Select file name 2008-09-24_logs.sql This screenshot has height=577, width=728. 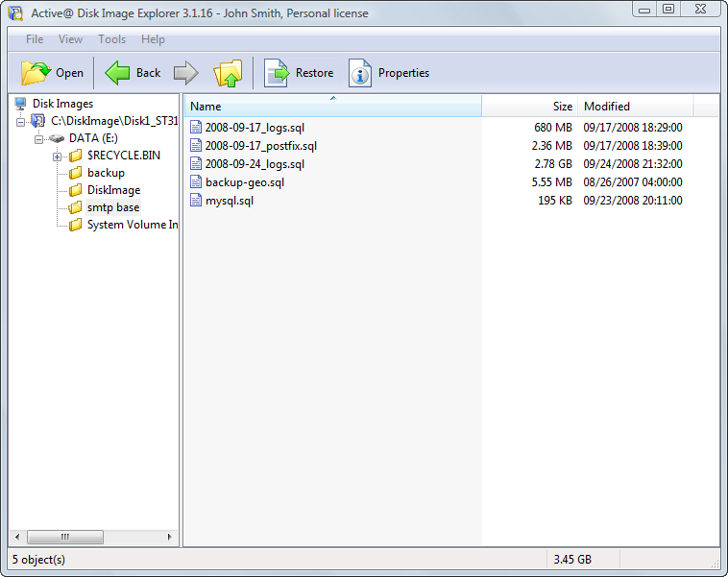pos(255,164)
